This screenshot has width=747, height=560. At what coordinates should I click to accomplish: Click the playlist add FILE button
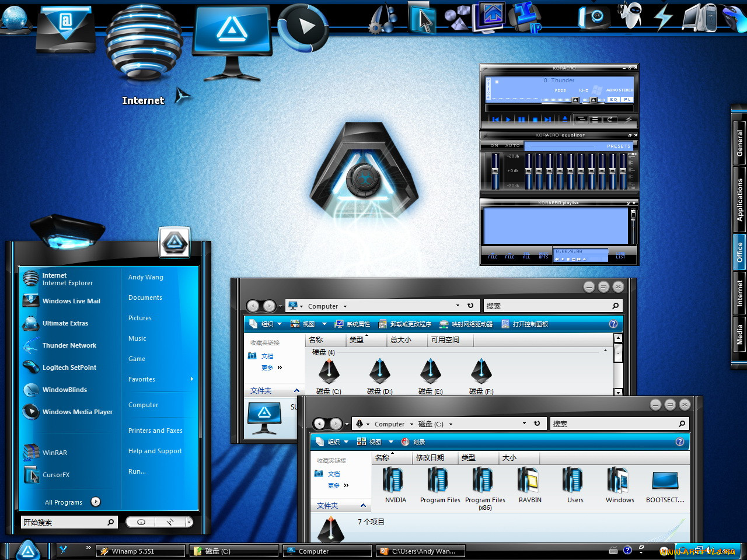click(493, 255)
